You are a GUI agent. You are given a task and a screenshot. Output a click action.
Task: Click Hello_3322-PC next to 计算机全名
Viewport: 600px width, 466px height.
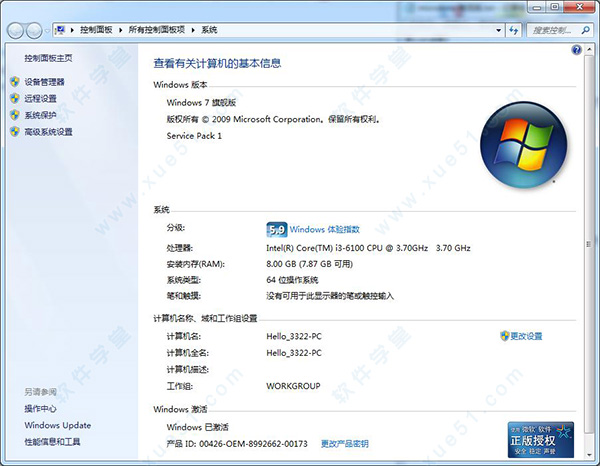coord(294,353)
